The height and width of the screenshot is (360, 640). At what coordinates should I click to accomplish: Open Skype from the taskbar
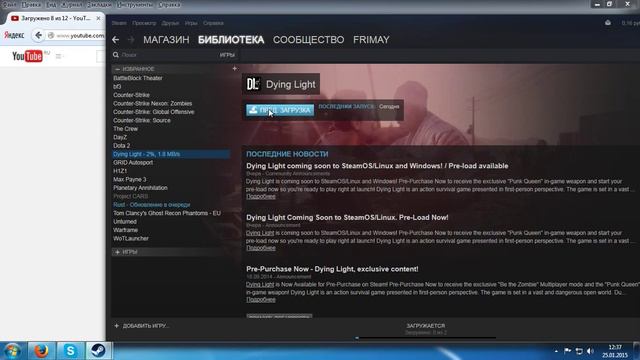70,351
